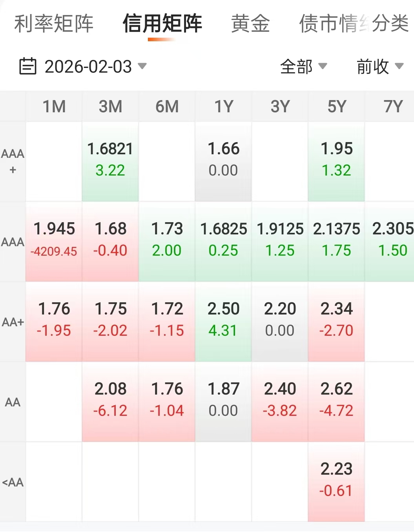Open the AA 3Y cell showing 2.40
Viewport: 414px width, 532px height.
click(280, 402)
